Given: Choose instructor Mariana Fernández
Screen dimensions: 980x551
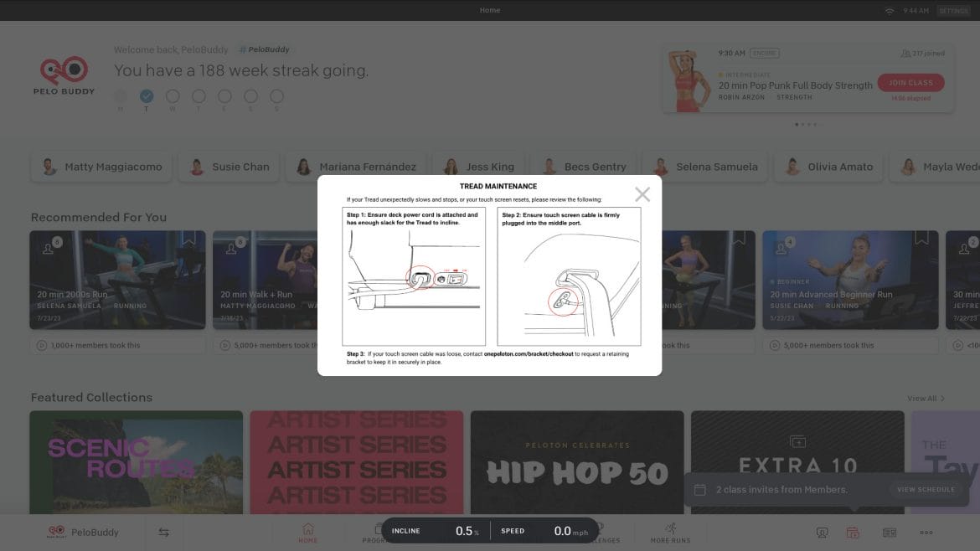Looking at the screenshot, I should pyautogui.click(x=356, y=167).
